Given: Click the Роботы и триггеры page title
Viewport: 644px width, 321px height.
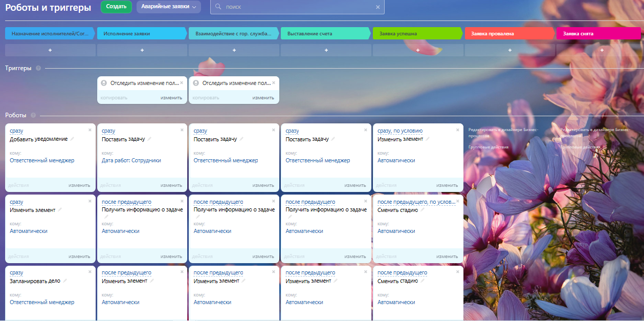Looking at the screenshot, I should [x=48, y=7].
